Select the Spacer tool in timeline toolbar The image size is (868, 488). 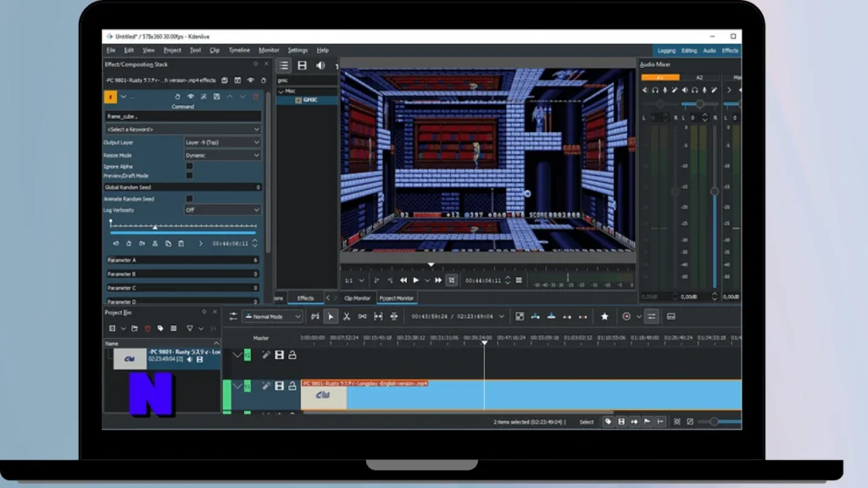coord(362,317)
